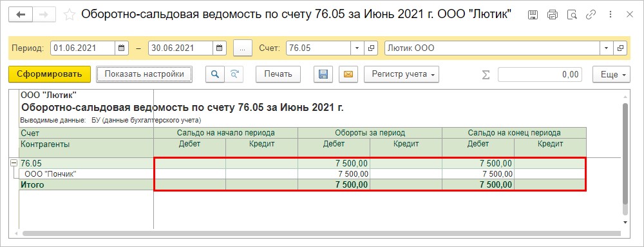Add report to favorites with star icon
Viewport: 644px width, 247px height.
click(x=69, y=15)
